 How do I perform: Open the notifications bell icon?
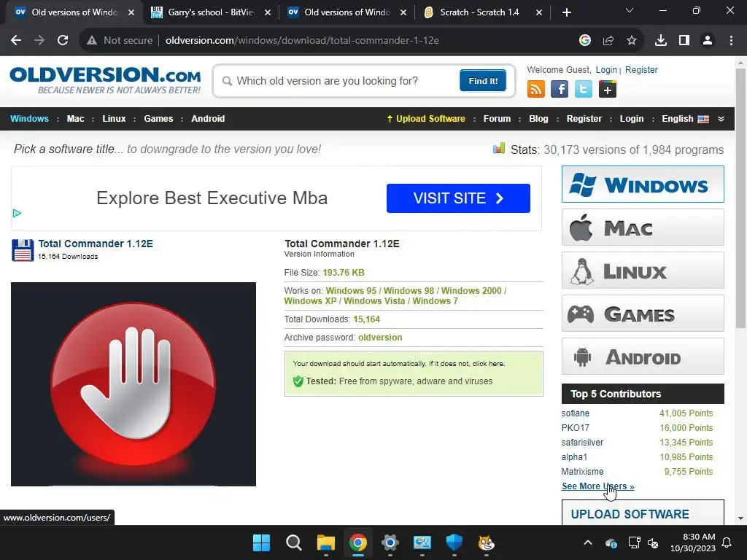pos(727,542)
